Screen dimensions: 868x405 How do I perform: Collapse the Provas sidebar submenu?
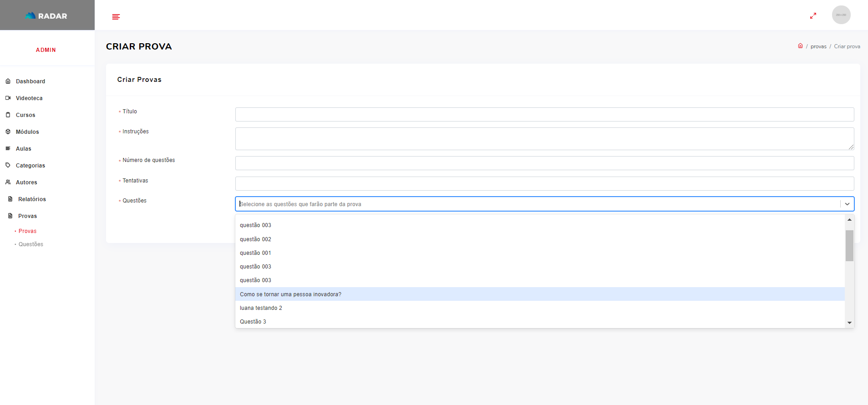[27, 216]
